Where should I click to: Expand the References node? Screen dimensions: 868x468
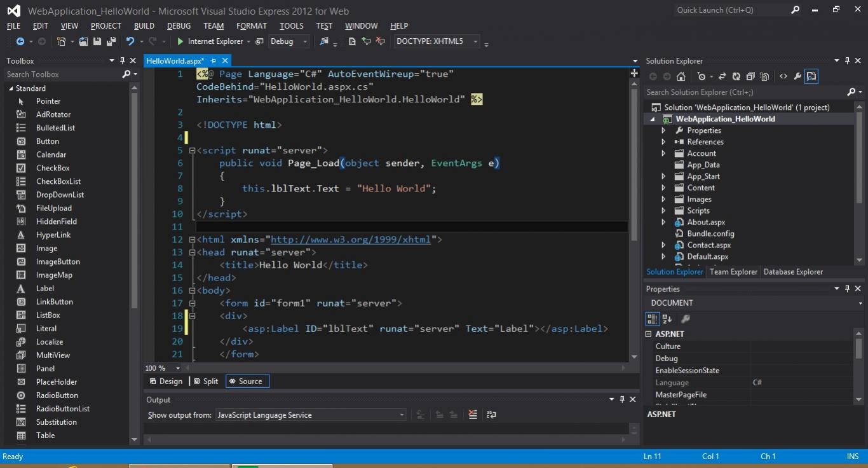pos(663,142)
